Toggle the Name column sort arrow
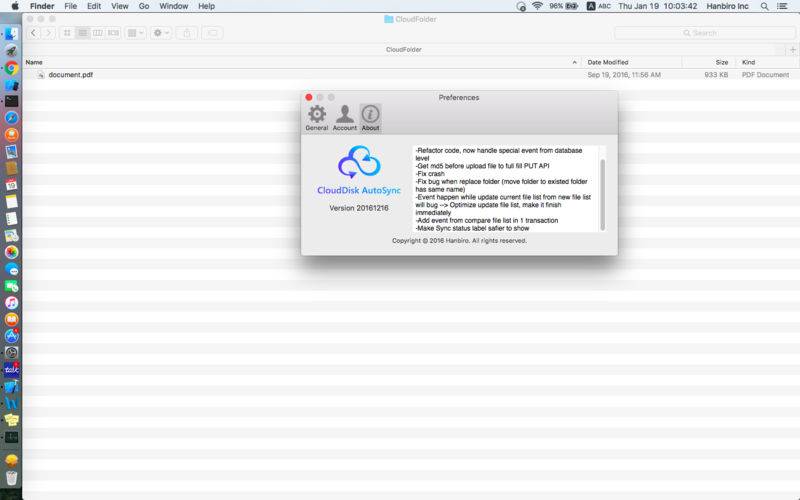Image resolution: width=800 pixels, height=500 pixels. tap(574, 62)
